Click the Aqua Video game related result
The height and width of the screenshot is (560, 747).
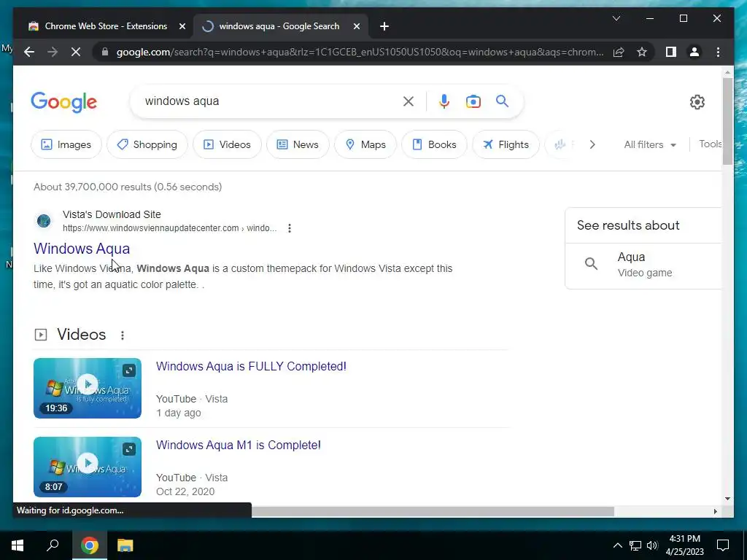click(645, 264)
